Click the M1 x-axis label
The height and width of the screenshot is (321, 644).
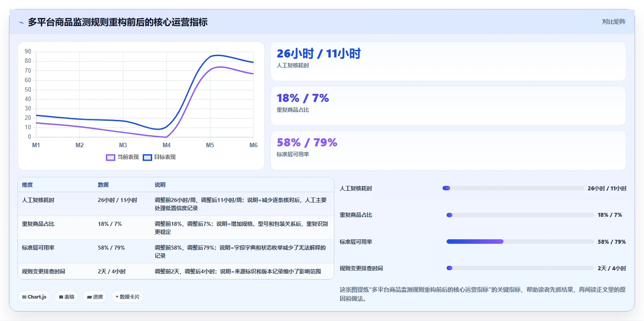(36, 145)
